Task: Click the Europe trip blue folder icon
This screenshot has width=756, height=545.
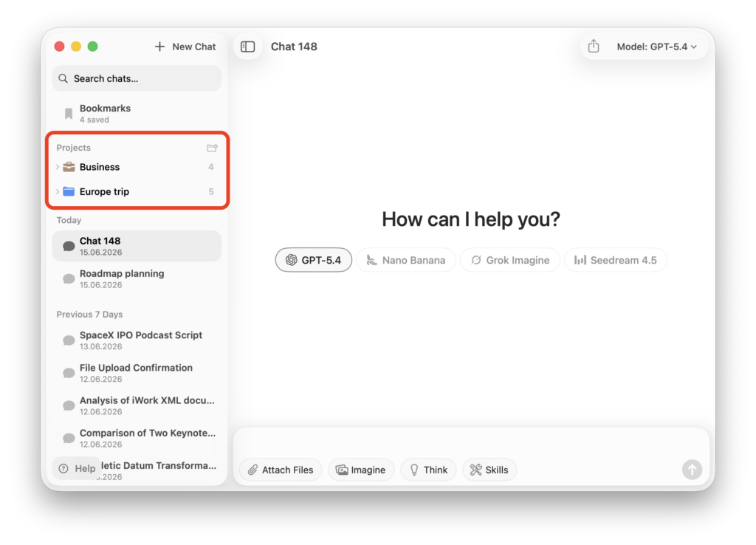Action: point(69,191)
